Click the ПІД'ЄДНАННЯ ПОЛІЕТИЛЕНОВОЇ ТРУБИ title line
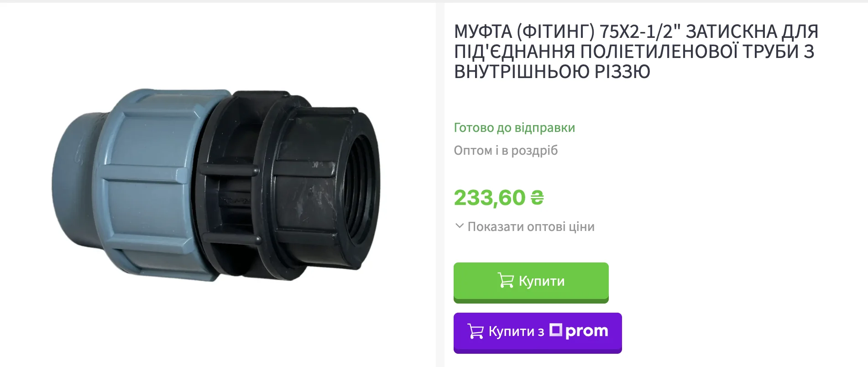This screenshot has height=367, width=868. coord(634,52)
